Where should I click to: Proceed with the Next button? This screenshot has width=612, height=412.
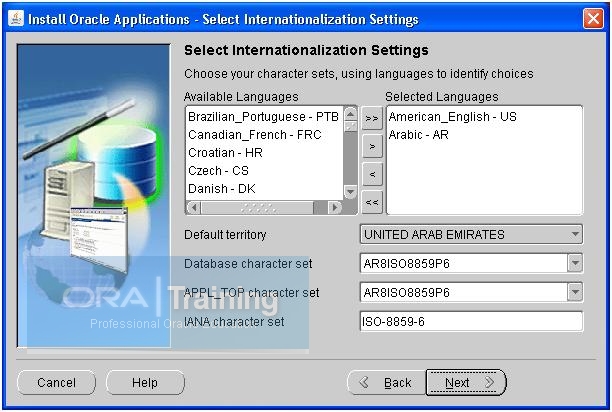(466, 382)
